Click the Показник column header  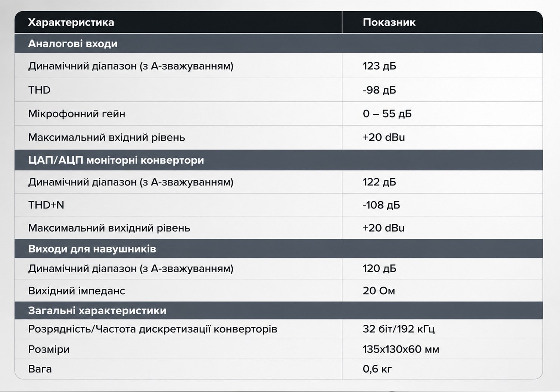(x=389, y=22)
